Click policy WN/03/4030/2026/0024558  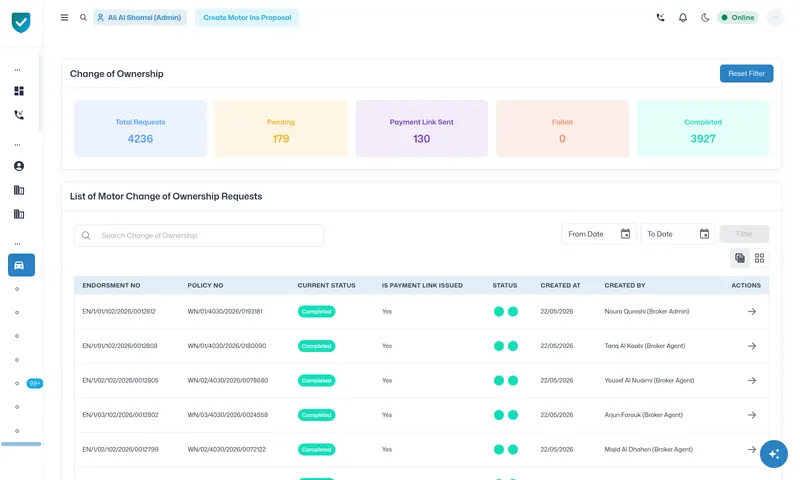click(228, 415)
